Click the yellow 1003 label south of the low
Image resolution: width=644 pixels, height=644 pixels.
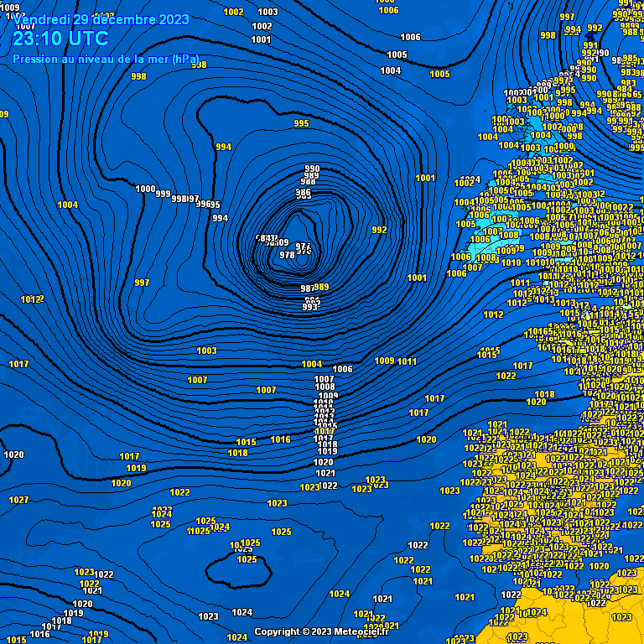[206, 351]
